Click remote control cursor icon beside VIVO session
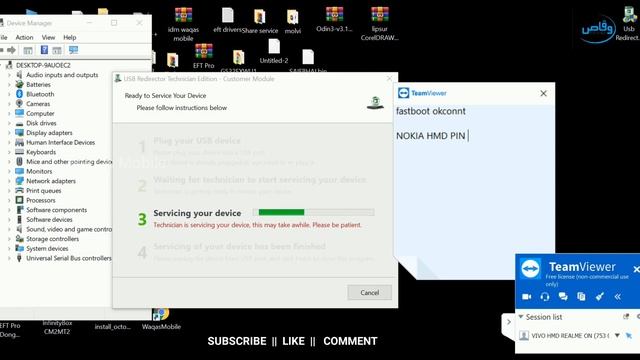Image resolution: width=640 pixels, height=360 pixels. coord(629,336)
